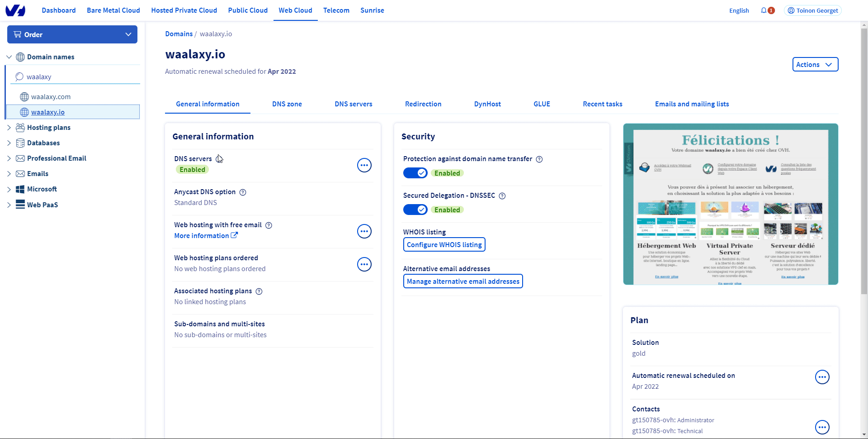
Task: Switch to the DNS servers tab
Action: click(354, 104)
